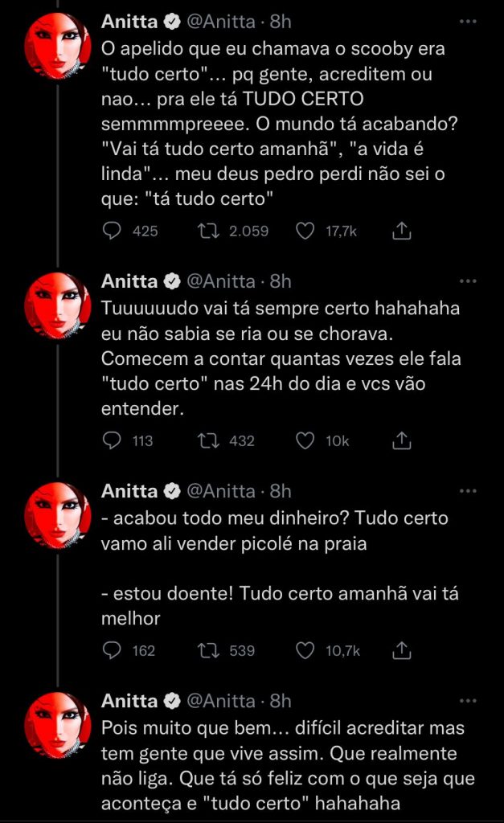The height and width of the screenshot is (823, 504).
Task: Open more options on first tweet
Action: (468, 23)
